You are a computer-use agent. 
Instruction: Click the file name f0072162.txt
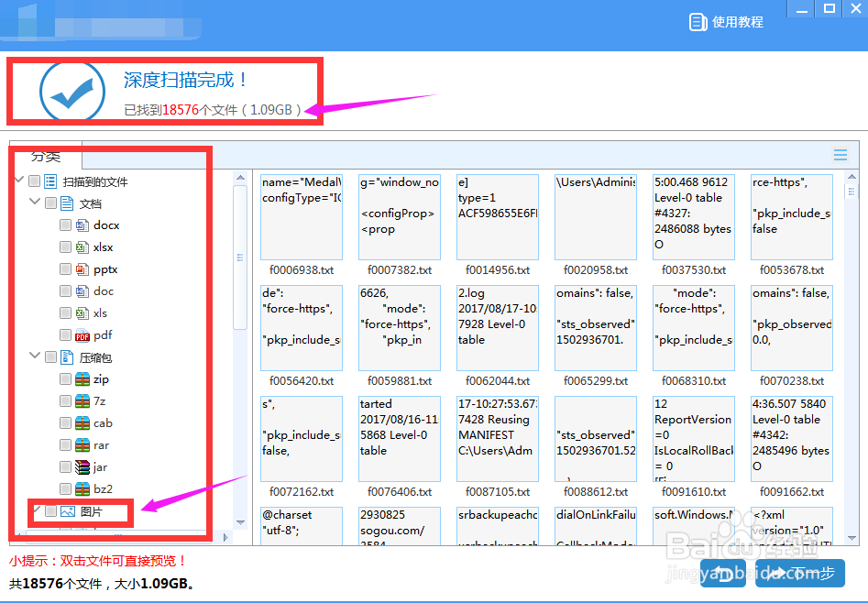302,492
